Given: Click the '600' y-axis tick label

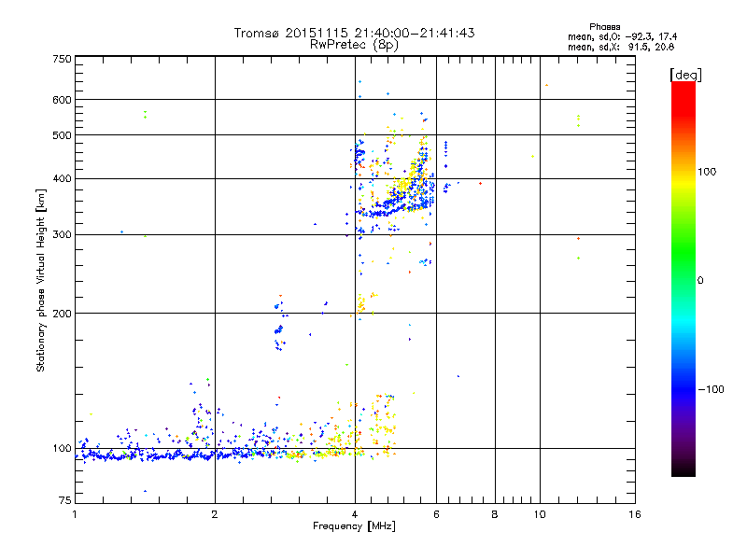Looking at the screenshot, I should 62,100.
